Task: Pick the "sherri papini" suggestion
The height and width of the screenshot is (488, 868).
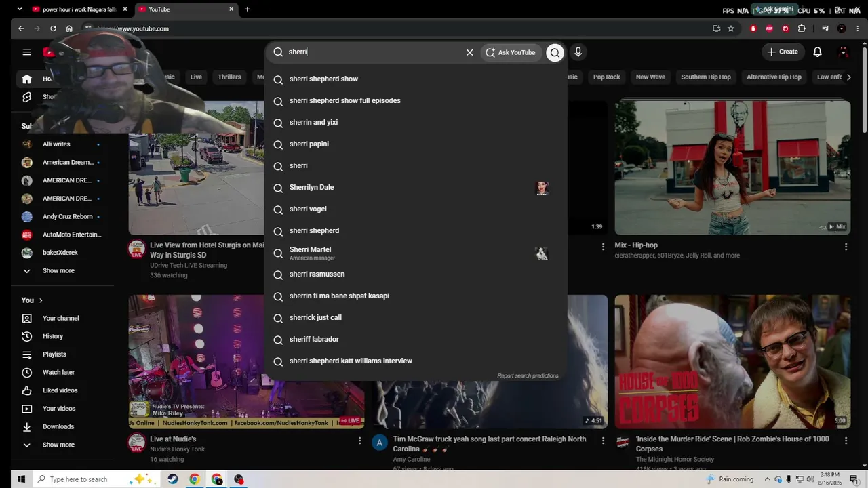Action: tap(416, 144)
